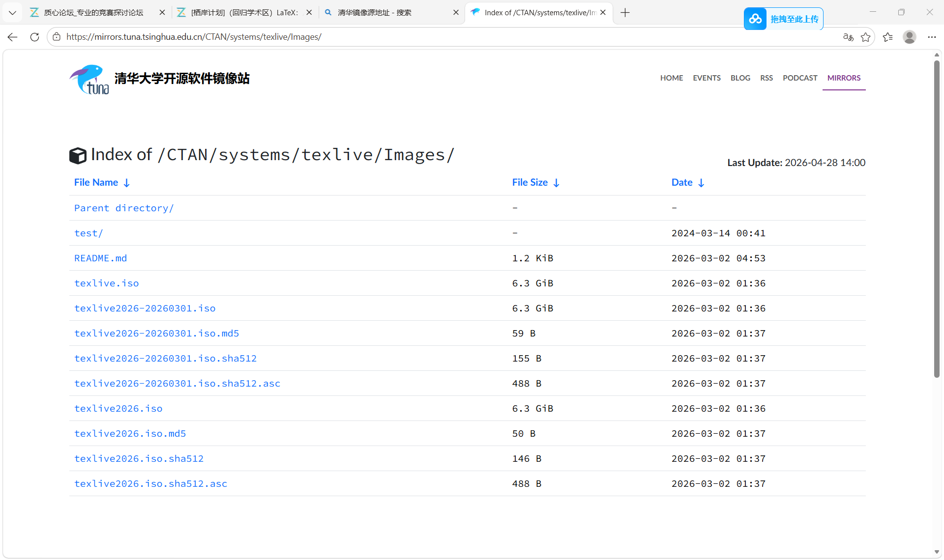Open texlive2026.iso.sha512 checksum
Screen dimensions: 944x560
click(139, 459)
